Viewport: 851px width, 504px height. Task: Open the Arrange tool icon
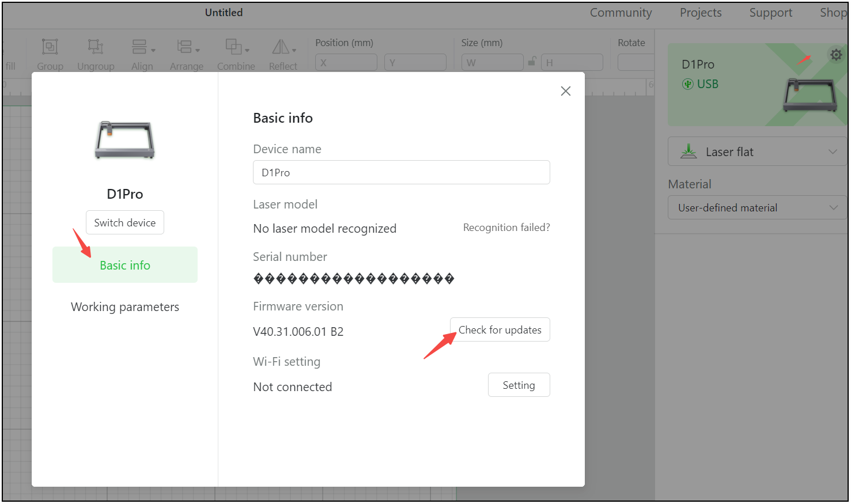[187, 47]
